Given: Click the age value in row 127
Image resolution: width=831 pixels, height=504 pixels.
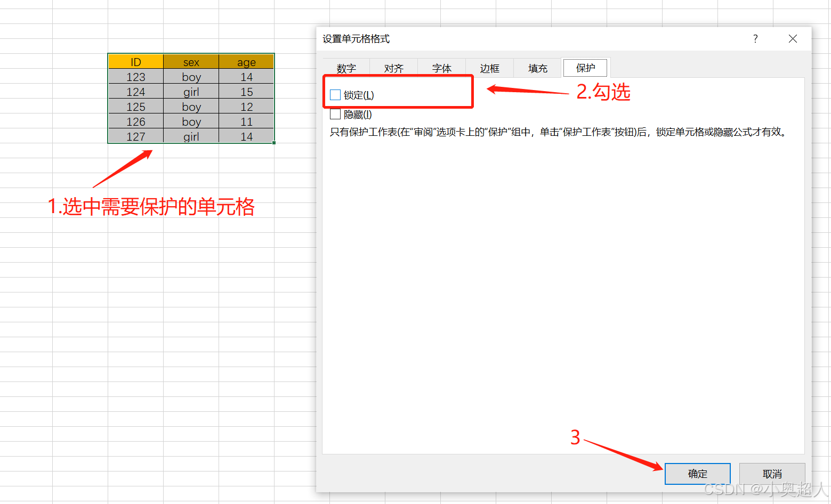Looking at the screenshot, I should pos(246,136).
